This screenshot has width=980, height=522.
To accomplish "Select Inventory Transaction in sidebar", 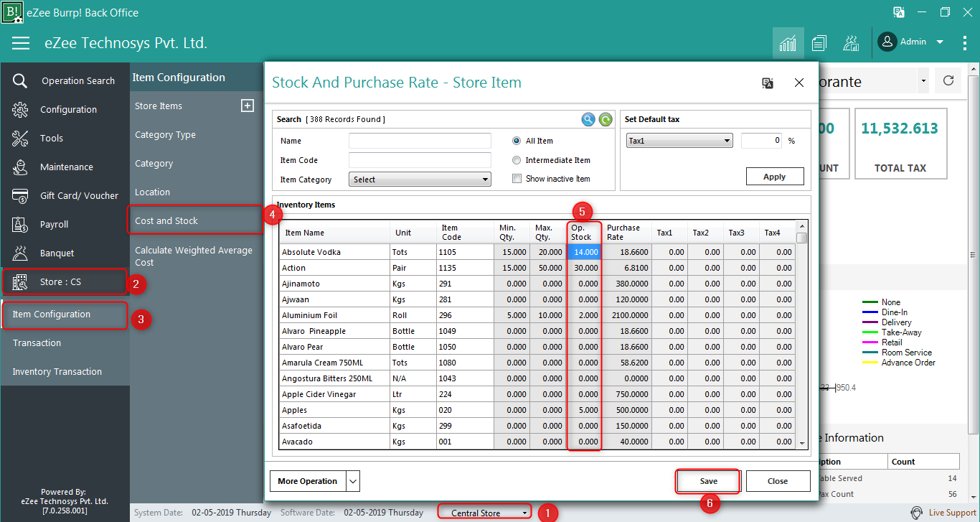I will tap(57, 371).
